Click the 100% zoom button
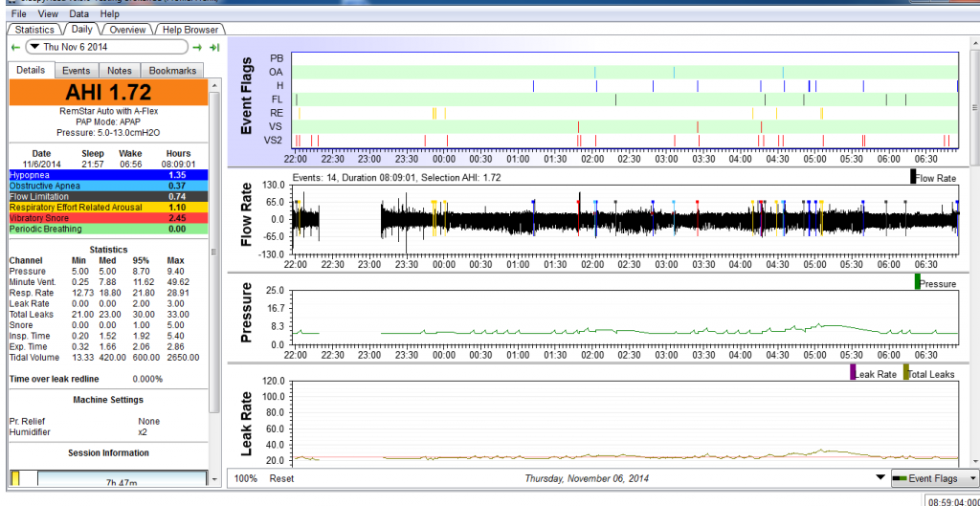This screenshot has height=506, width=980. pyautogui.click(x=246, y=478)
